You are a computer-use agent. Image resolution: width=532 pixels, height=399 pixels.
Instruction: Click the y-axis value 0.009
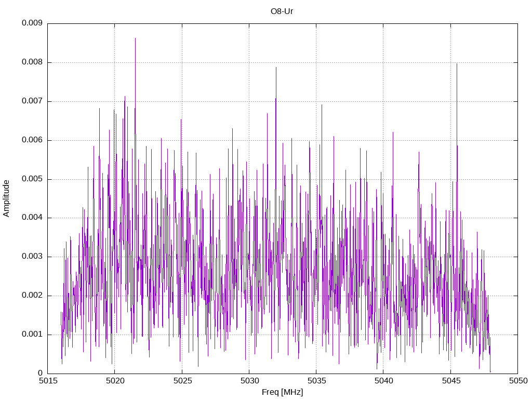[x=32, y=23]
